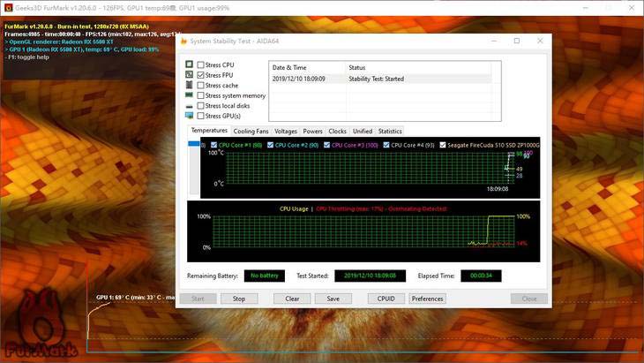Screen dimensions: 644x363
Task: Open the CPUID panel button
Action: point(386,299)
